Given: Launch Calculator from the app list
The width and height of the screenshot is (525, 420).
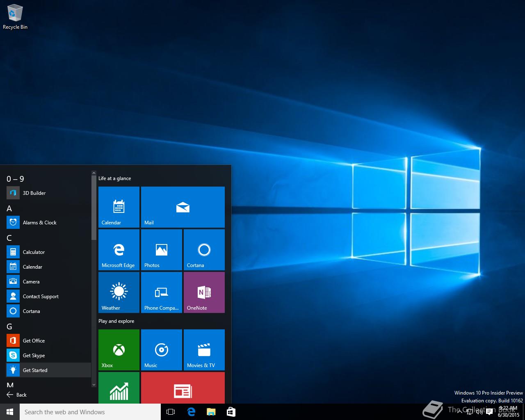Looking at the screenshot, I should pyautogui.click(x=48, y=252).
